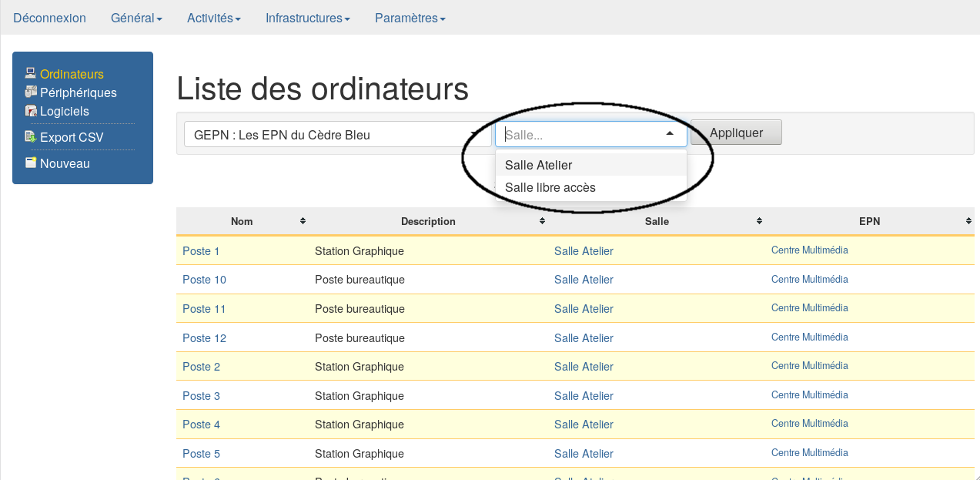Screen dimensions: 980x480
Task: Click the Périphériques icon in sidebar
Action: click(x=30, y=92)
